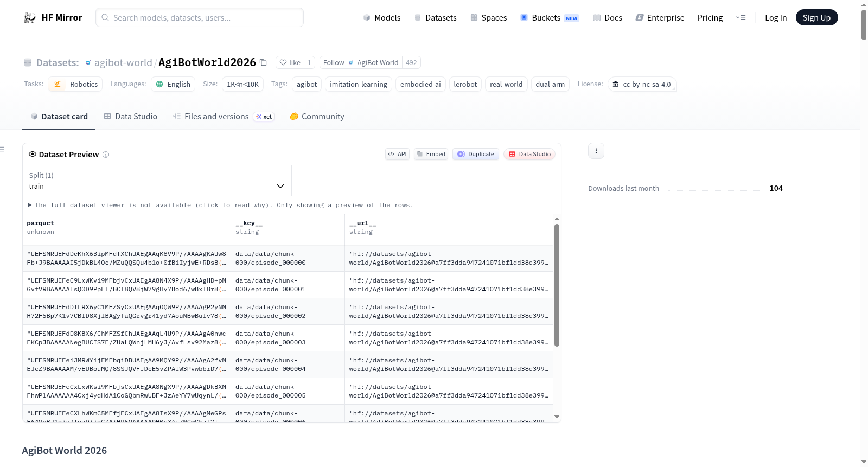Select the episode_000005 key cell
The image size is (868, 467).
click(288, 391)
